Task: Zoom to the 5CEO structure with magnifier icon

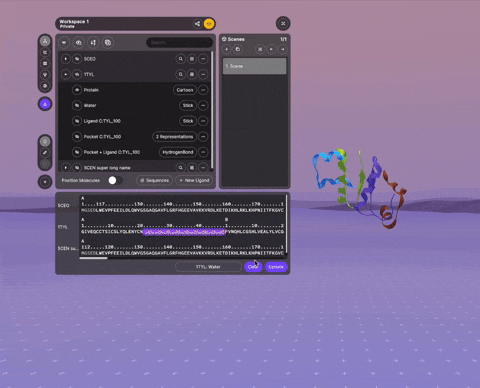Action: [181, 59]
